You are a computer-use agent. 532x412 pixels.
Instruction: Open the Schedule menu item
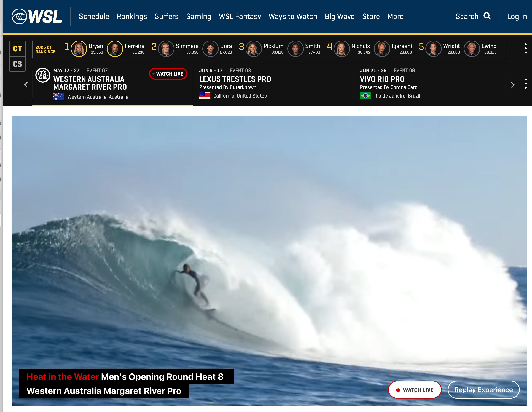point(94,16)
